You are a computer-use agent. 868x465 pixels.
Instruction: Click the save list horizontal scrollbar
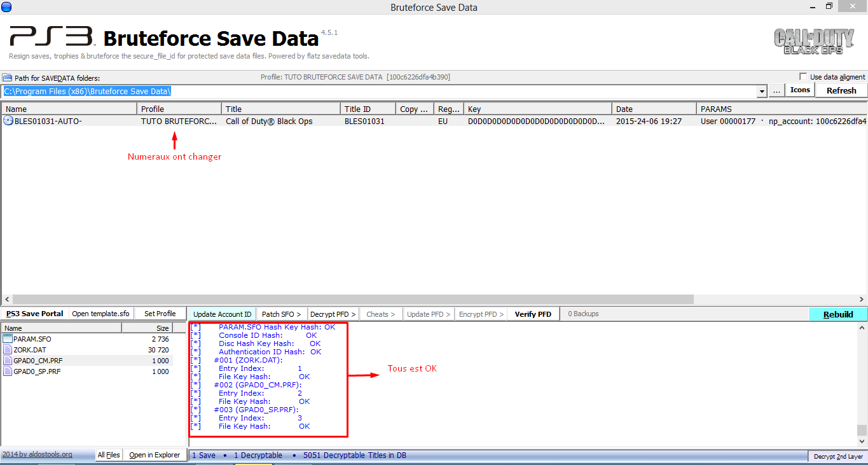(354, 299)
